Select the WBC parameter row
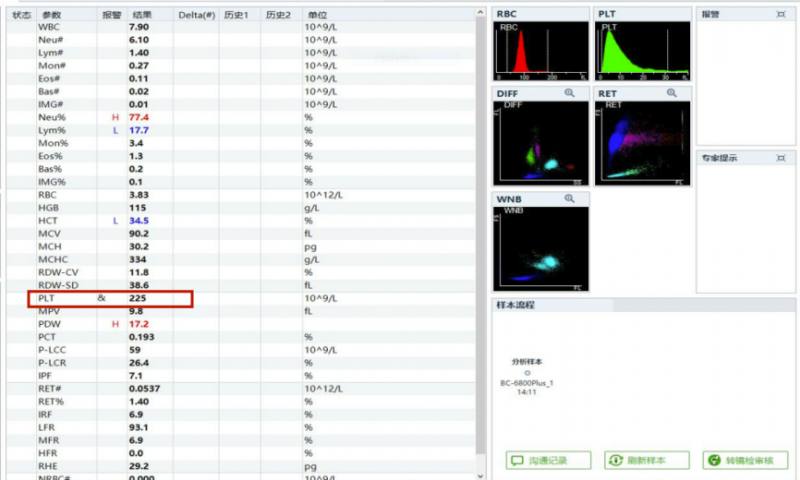This screenshot has height=480, width=800. pos(241,27)
